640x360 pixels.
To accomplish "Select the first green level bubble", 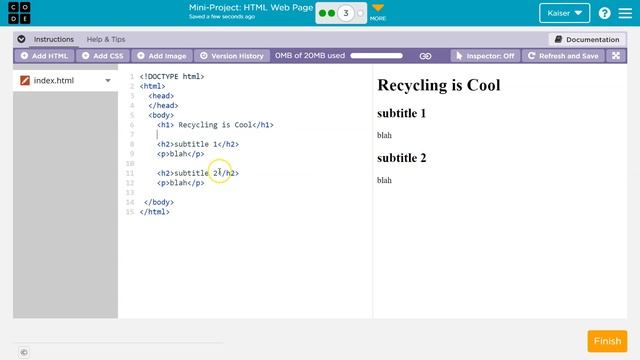I will pos(322,13).
